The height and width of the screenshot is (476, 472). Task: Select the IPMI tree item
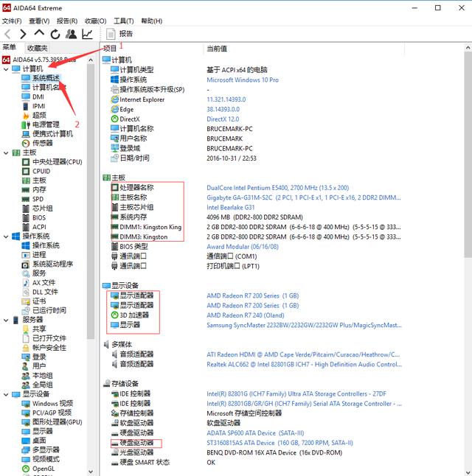coord(38,106)
